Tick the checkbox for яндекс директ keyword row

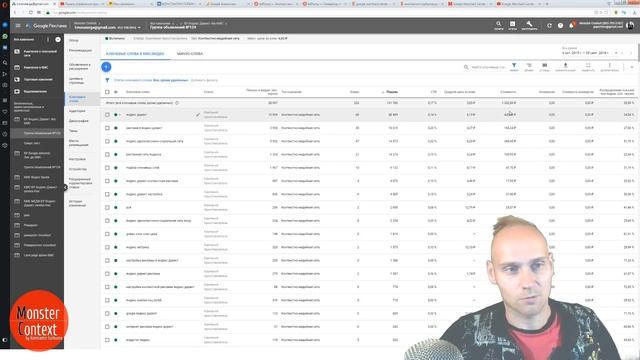(107, 115)
